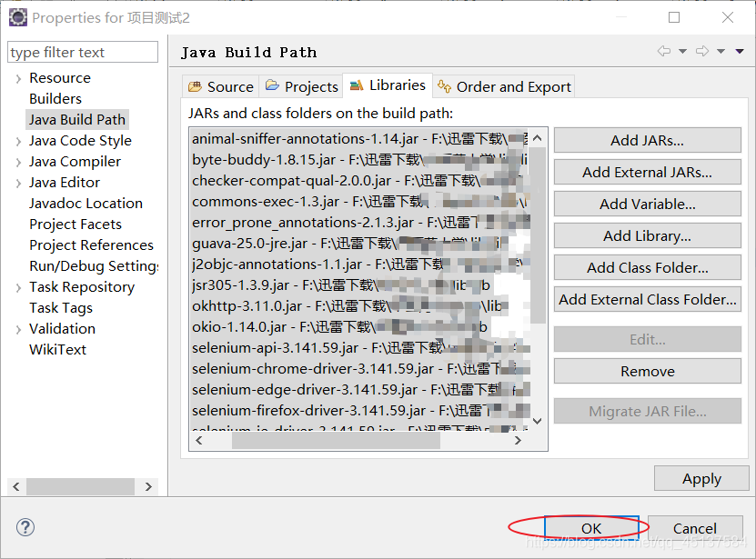Click left tree panel scroll-left arrow
The image size is (756, 559).
tap(16, 486)
